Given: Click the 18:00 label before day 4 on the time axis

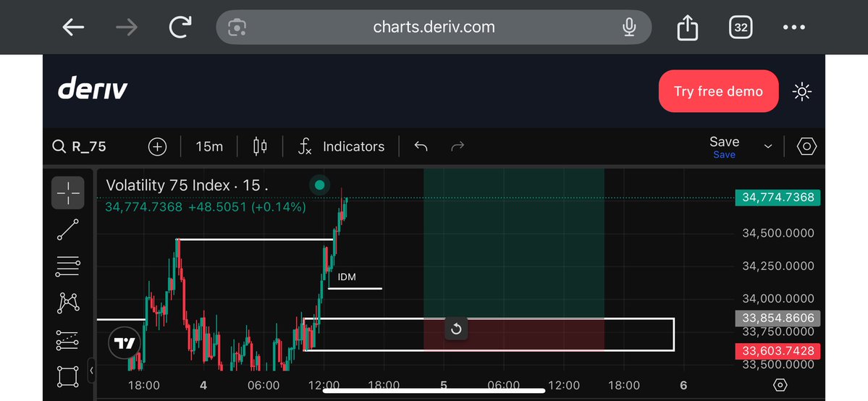Looking at the screenshot, I should click(144, 386).
